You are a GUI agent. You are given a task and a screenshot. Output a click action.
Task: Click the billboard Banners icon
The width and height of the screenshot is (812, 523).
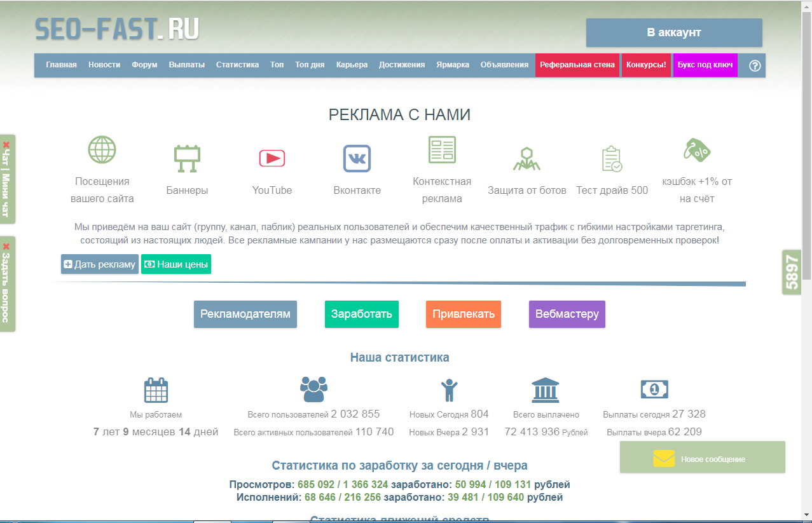(x=187, y=160)
